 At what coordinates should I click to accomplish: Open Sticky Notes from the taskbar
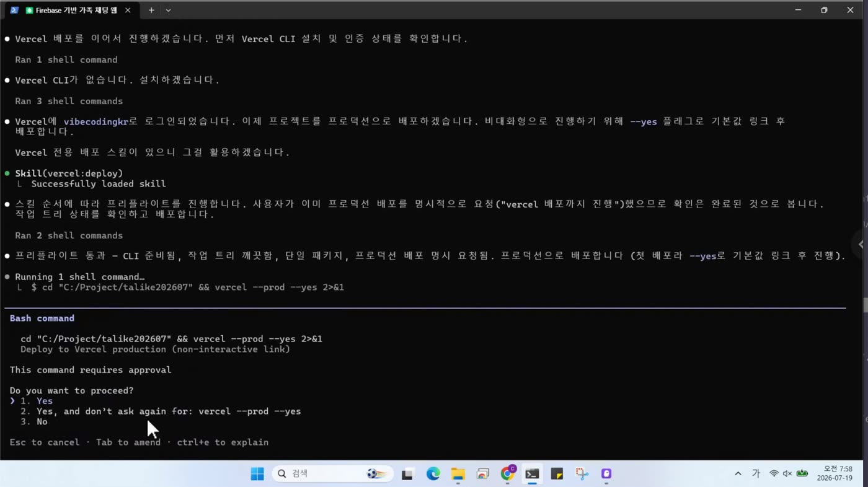pyautogui.click(x=557, y=474)
